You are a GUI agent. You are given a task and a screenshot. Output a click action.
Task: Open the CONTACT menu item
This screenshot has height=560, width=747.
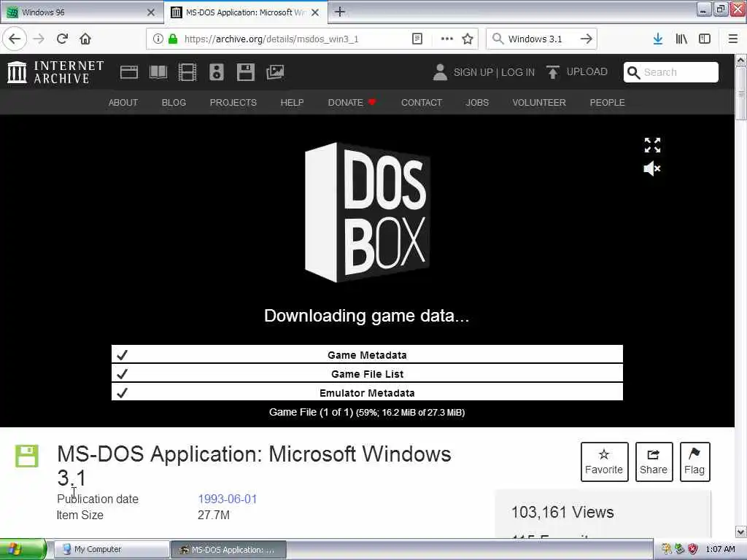coord(422,103)
